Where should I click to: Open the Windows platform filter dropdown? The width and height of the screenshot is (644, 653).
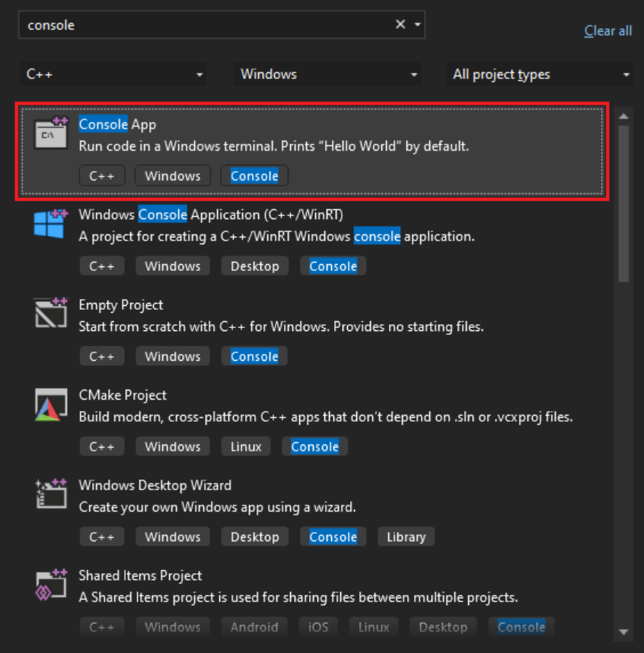(327, 74)
